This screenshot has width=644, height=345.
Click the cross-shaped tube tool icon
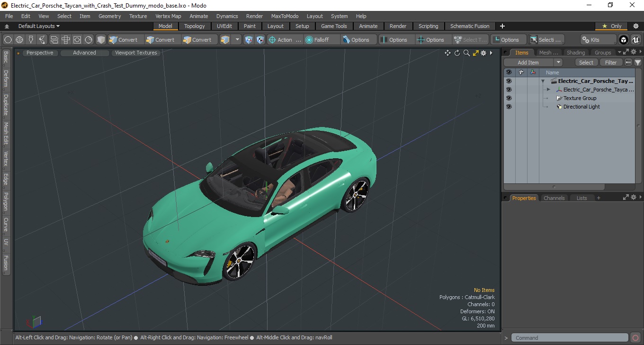66,40
